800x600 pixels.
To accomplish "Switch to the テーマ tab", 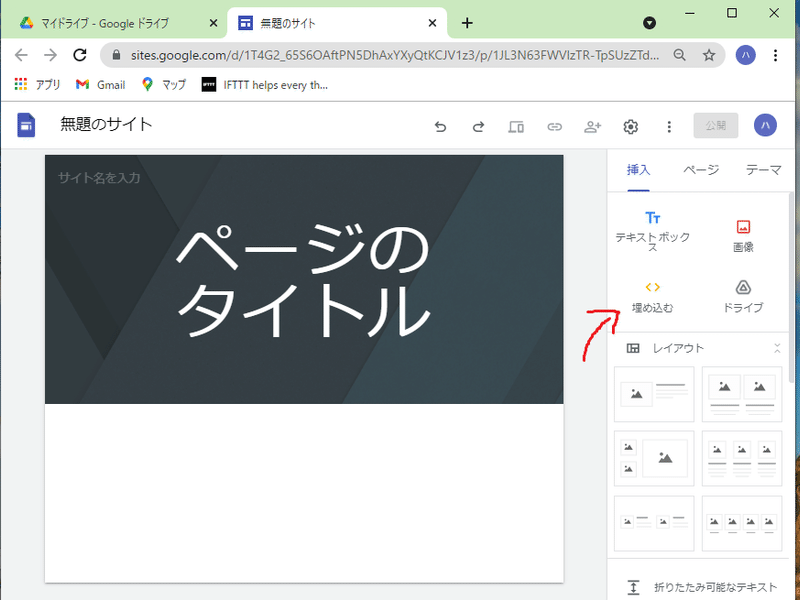I will [763, 170].
